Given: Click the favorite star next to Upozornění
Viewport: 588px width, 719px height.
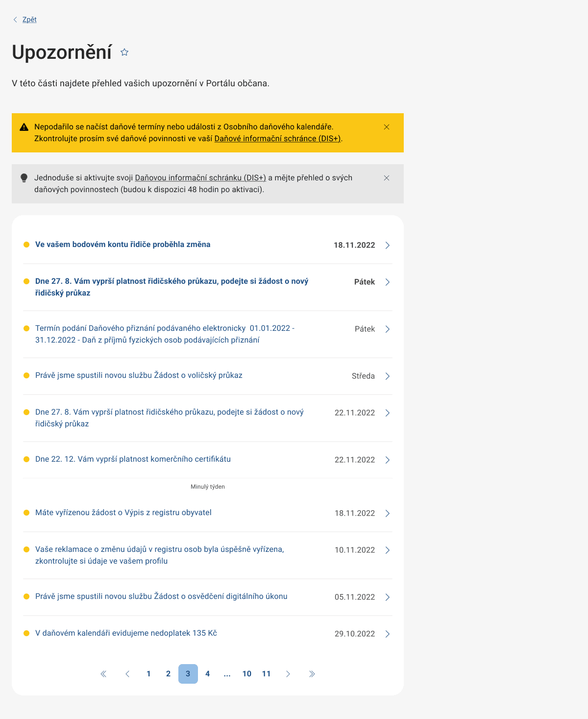Looking at the screenshot, I should (124, 52).
